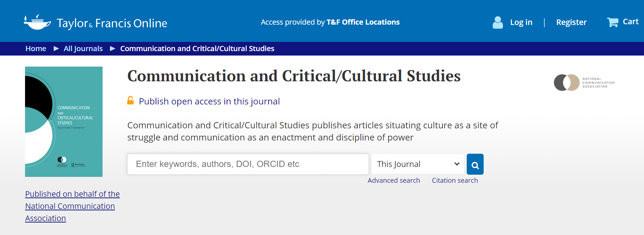Focus the keywords search input field

coord(248,164)
